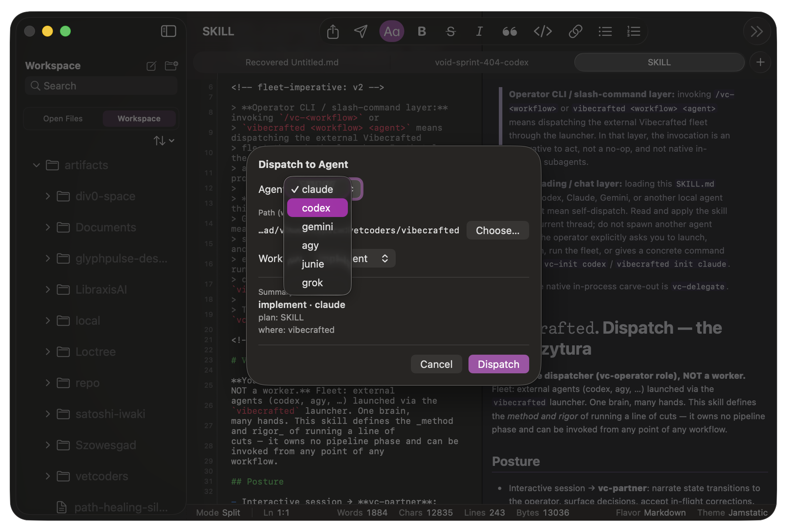Select the SKILL tab
786x532 pixels.
[659, 62]
